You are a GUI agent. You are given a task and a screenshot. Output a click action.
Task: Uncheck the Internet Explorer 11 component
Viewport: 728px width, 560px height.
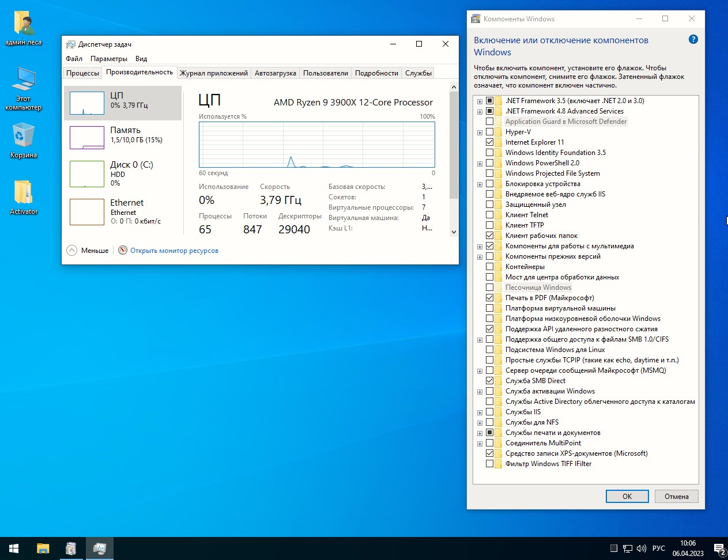489,142
